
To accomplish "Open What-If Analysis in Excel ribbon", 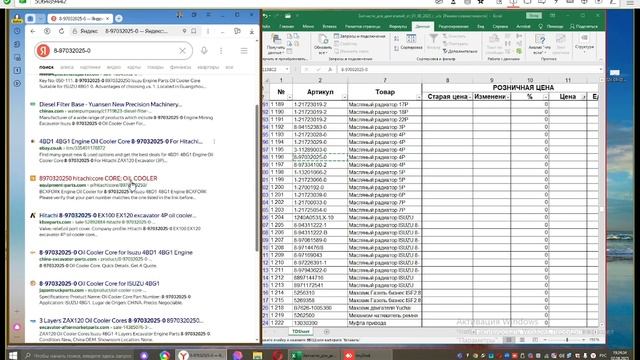I will tap(540, 44).
